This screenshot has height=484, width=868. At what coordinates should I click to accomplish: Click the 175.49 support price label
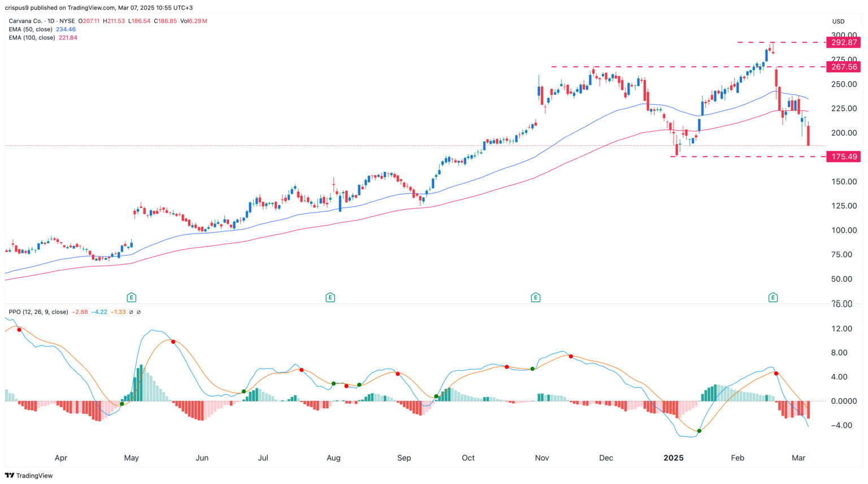click(x=843, y=157)
